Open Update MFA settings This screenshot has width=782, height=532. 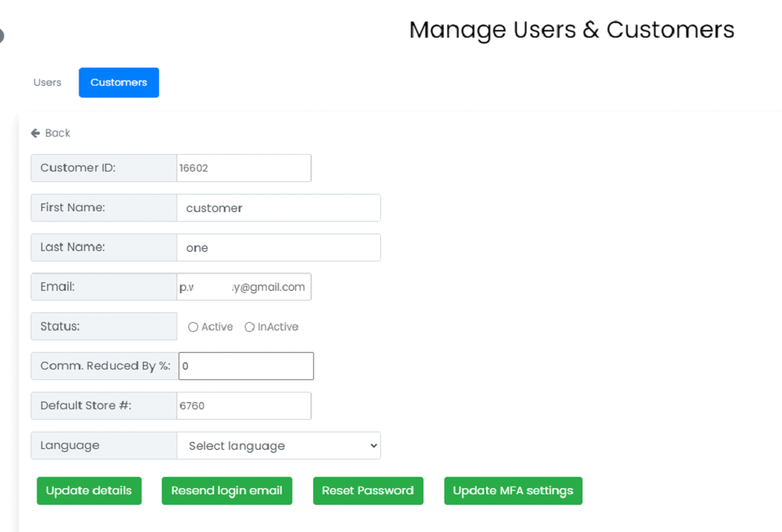513,491
